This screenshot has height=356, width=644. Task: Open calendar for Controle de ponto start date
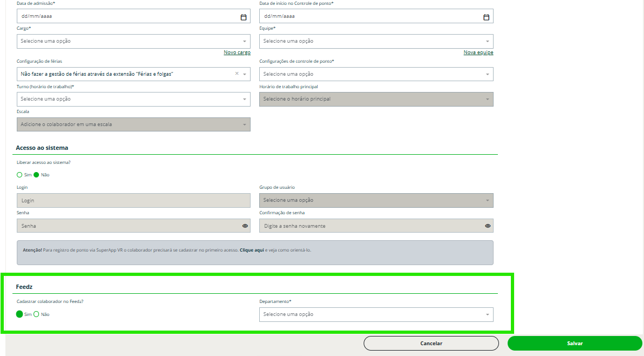486,17
